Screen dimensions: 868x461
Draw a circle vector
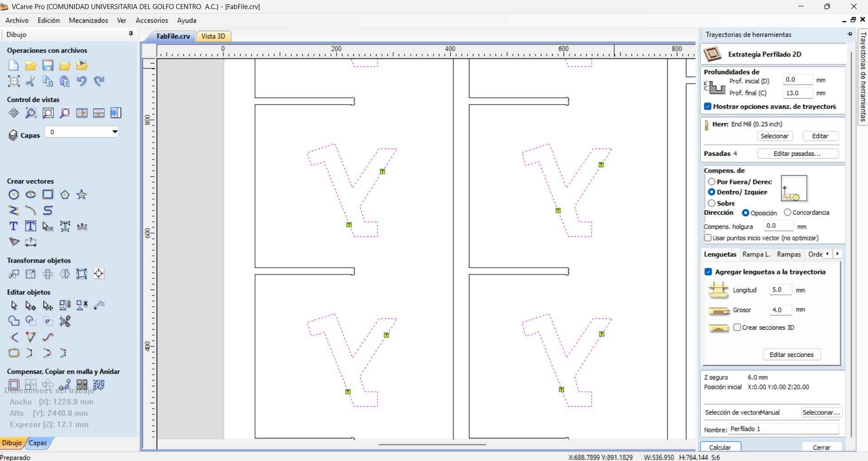coord(14,195)
